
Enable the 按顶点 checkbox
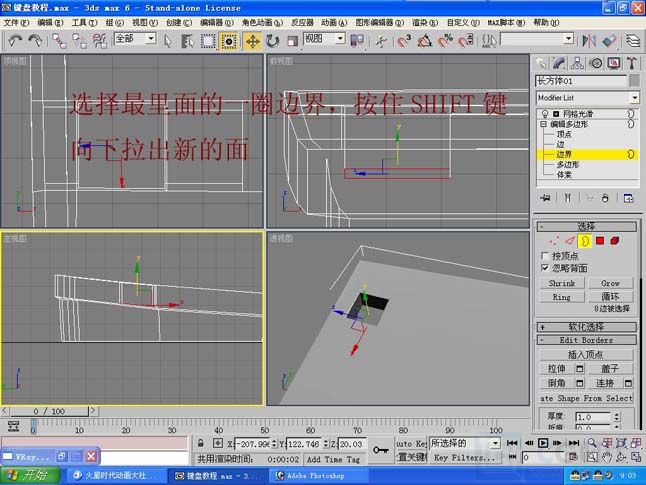click(545, 256)
